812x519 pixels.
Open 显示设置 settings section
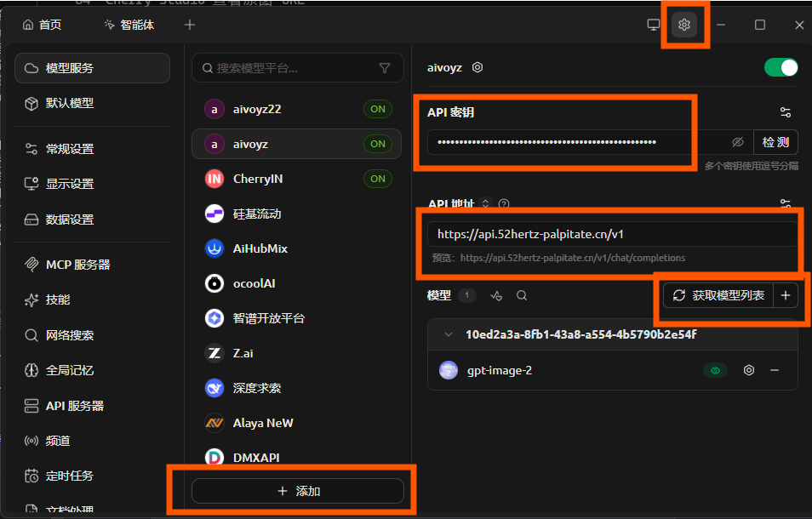92,184
